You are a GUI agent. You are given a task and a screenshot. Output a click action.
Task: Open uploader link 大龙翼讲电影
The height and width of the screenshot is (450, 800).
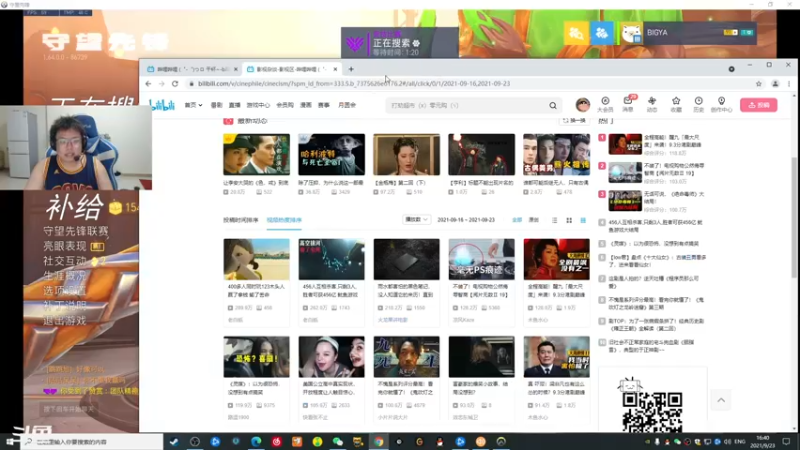pos(392,320)
